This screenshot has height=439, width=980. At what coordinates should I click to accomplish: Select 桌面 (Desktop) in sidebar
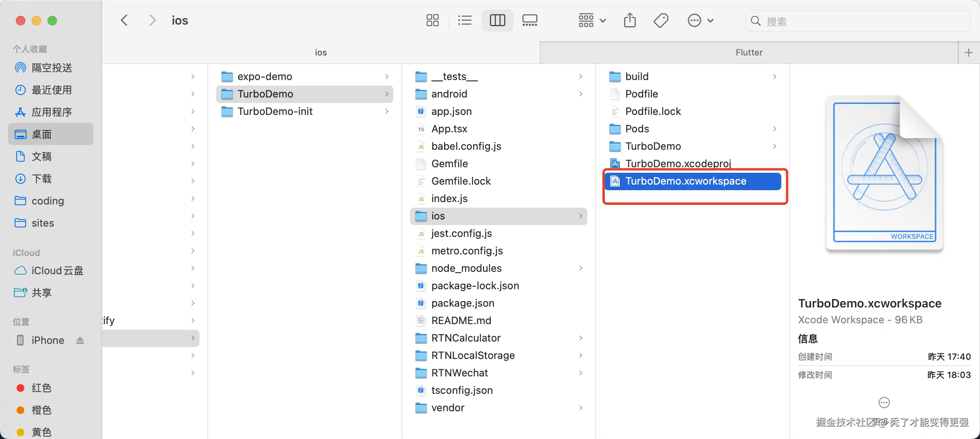tap(51, 134)
